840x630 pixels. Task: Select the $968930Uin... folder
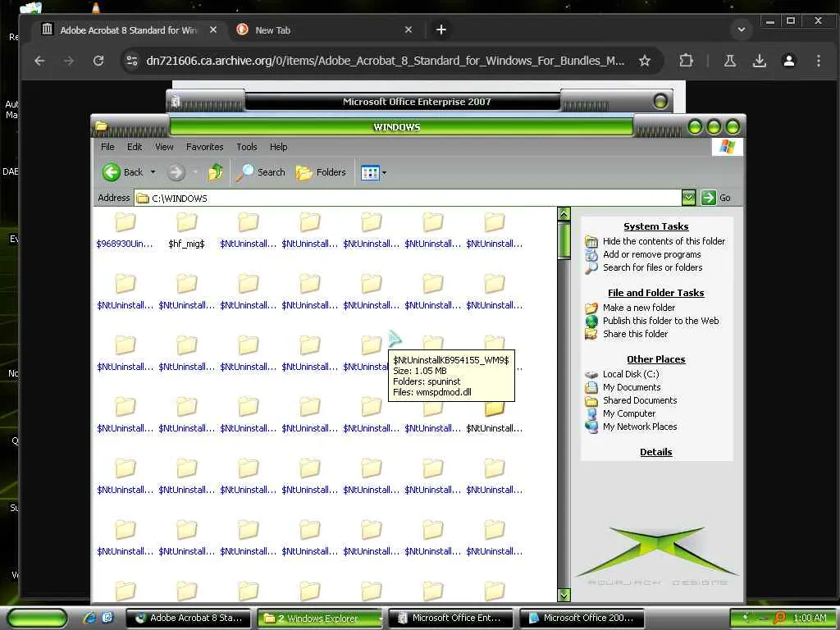pos(125,231)
